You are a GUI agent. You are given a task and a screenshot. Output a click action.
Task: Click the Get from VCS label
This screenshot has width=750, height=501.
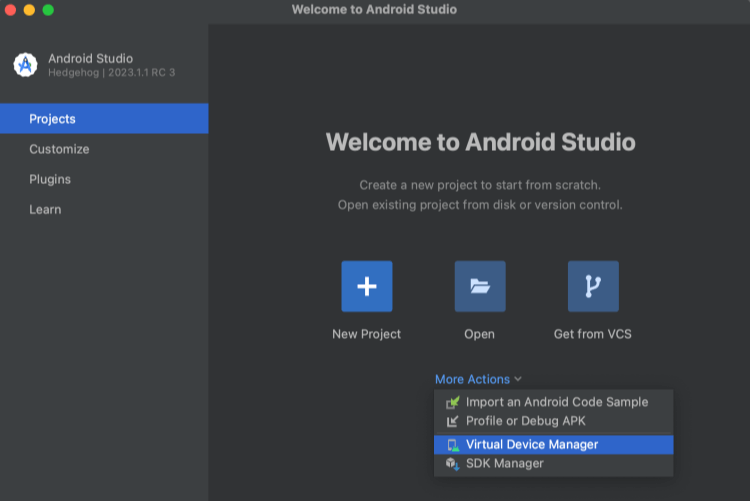(x=593, y=334)
